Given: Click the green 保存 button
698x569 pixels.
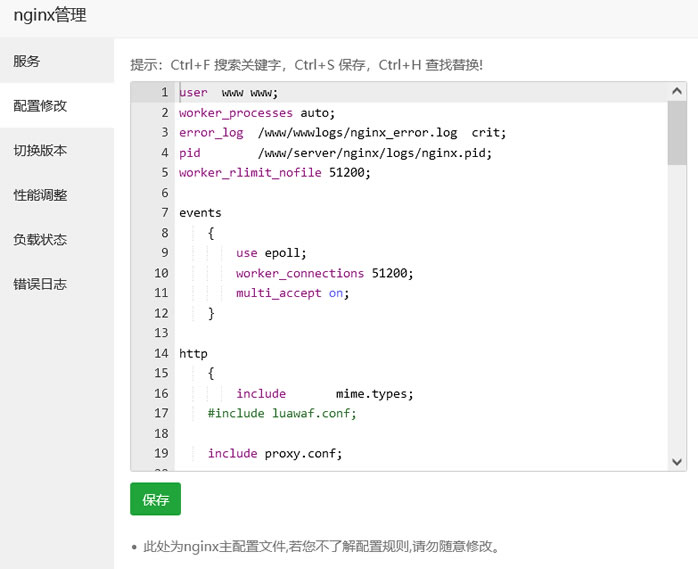Looking at the screenshot, I should (x=155, y=499).
